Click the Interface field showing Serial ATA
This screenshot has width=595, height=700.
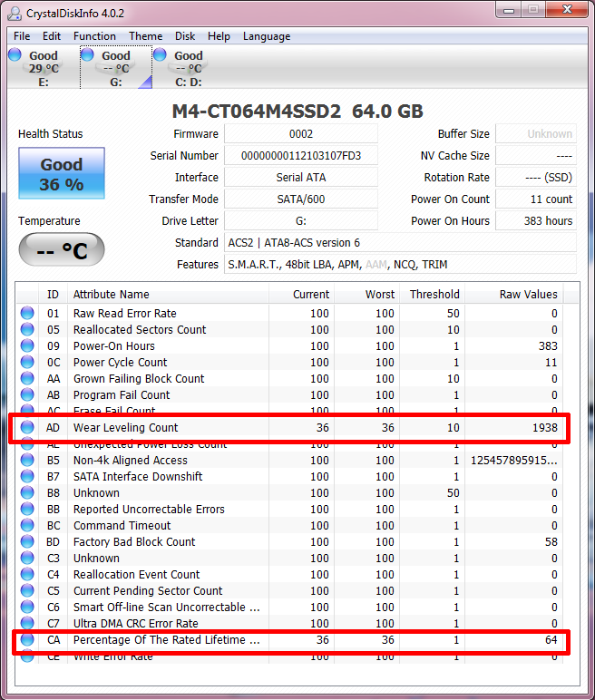[x=301, y=177]
